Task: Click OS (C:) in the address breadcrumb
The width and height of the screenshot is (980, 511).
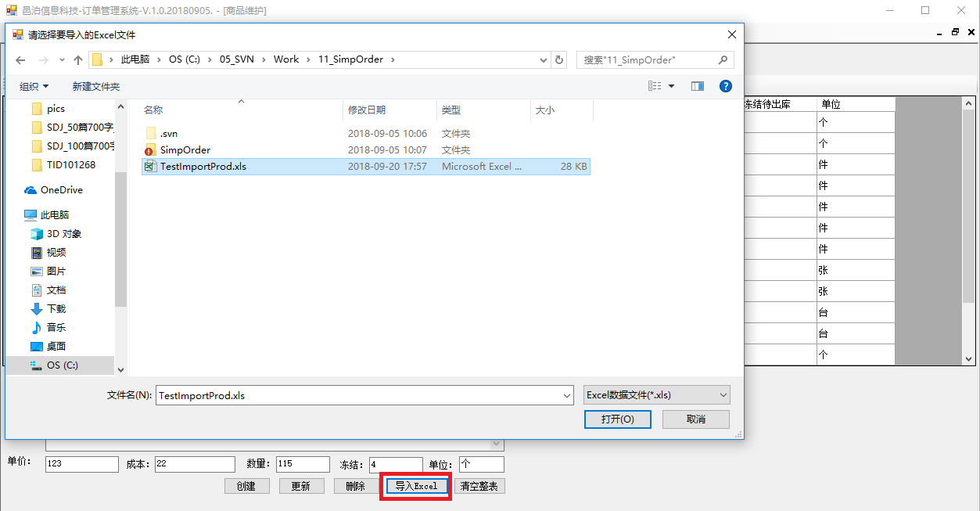Action: pyautogui.click(x=185, y=59)
